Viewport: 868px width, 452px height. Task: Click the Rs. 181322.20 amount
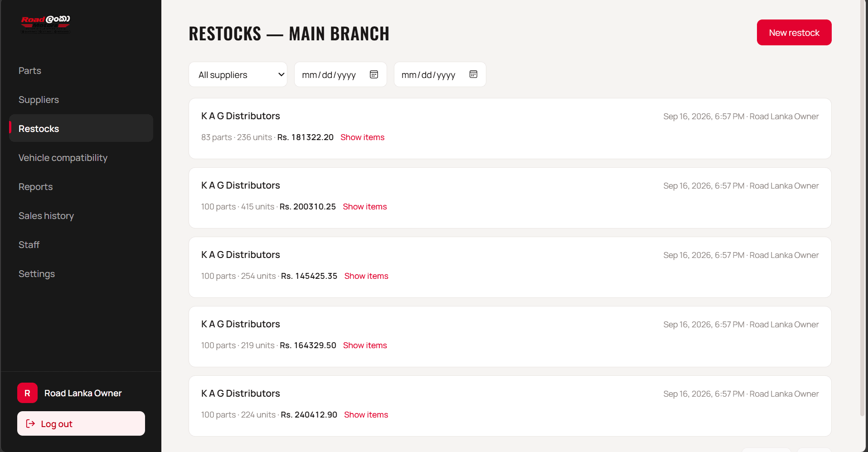pos(305,137)
